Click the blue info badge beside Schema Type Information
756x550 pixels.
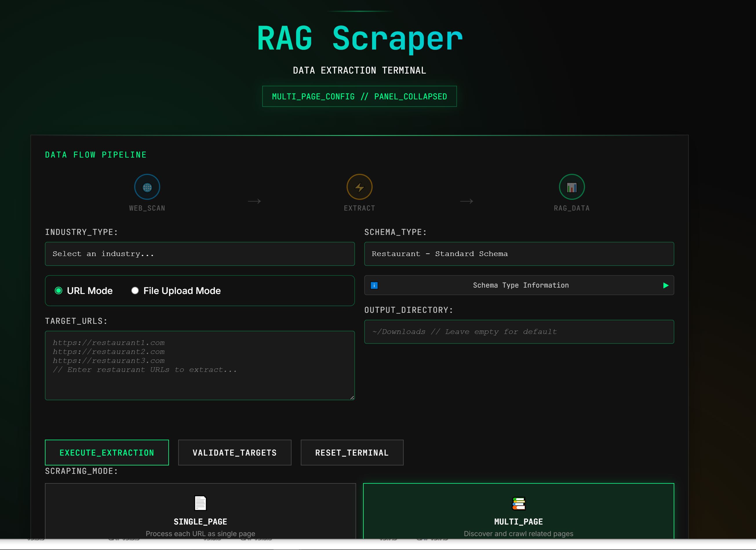[374, 285]
